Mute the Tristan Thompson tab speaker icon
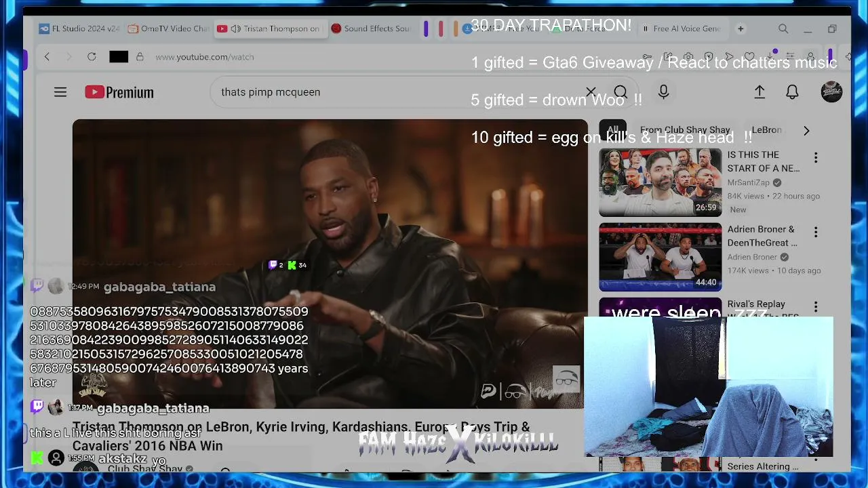Image resolution: width=868 pixels, height=488 pixels. click(x=235, y=28)
